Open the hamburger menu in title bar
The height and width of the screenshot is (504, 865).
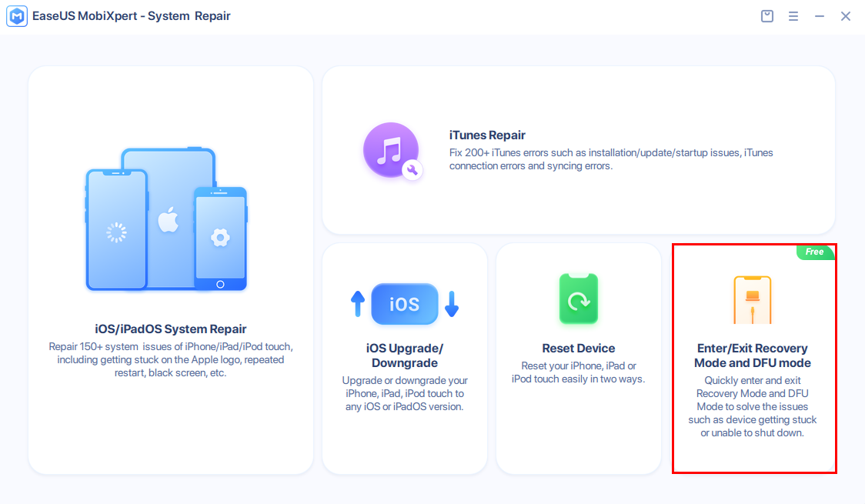tap(793, 16)
